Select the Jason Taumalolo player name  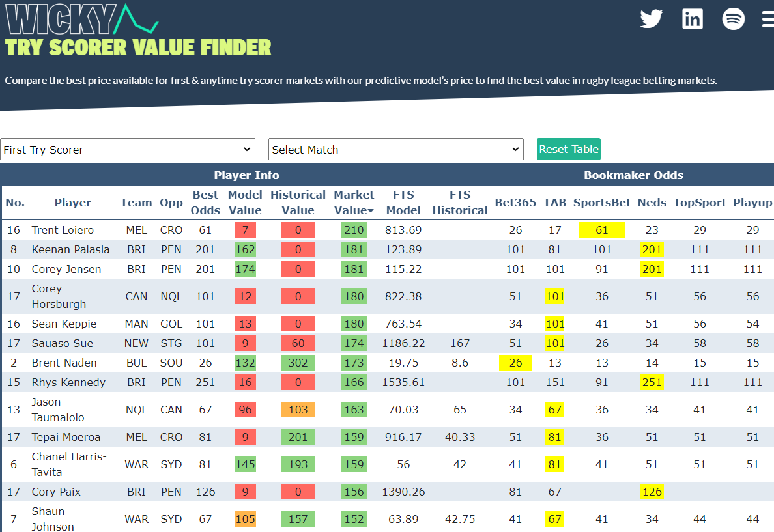(x=58, y=410)
